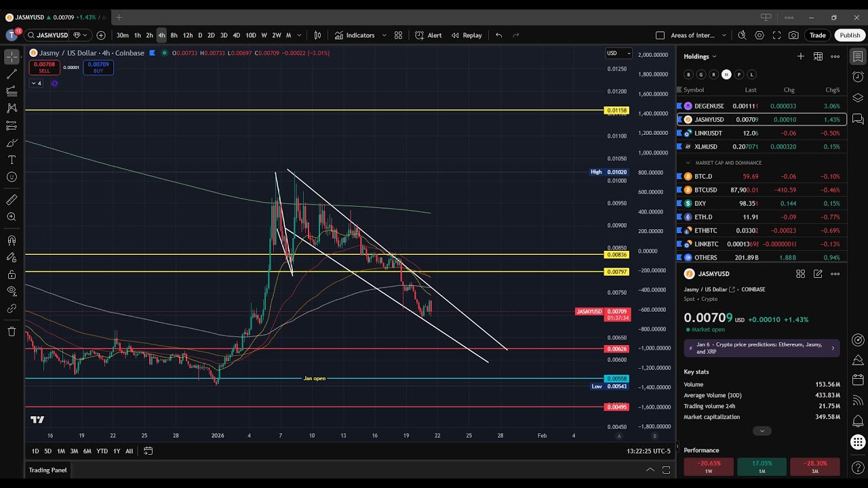The width and height of the screenshot is (868, 488).
Task: Open the USD currency dropdown on price scale
Action: click(x=618, y=53)
